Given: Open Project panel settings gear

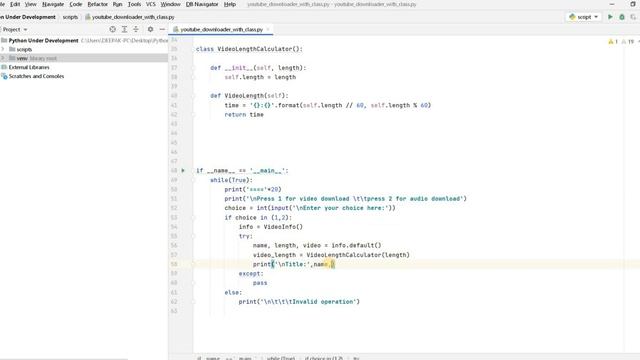Looking at the screenshot, I should coord(150,29).
